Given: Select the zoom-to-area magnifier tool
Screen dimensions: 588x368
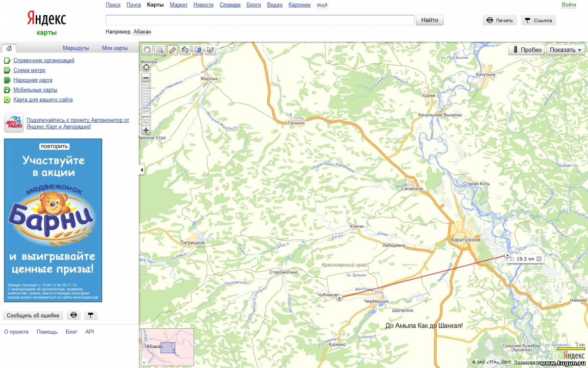Looking at the screenshot, I should [159, 50].
